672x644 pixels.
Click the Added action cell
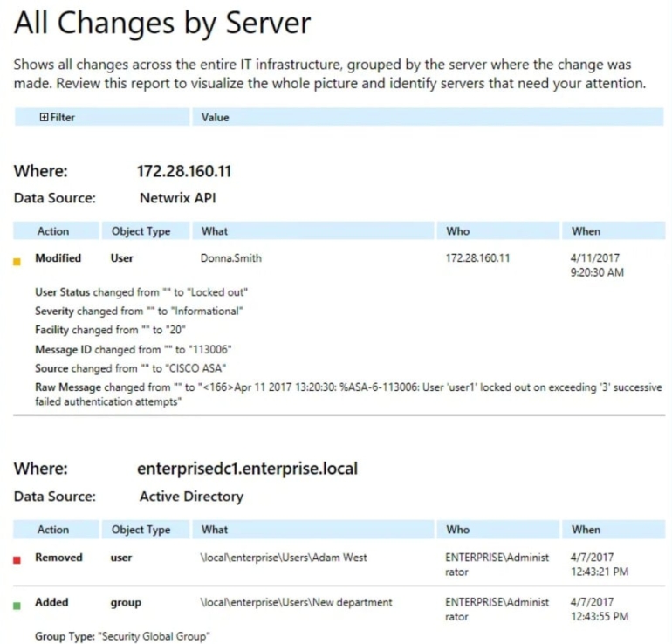tap(51, 602)
